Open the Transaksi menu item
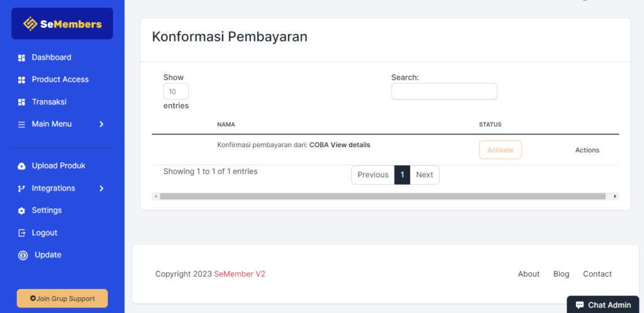 tap(49, 102)
